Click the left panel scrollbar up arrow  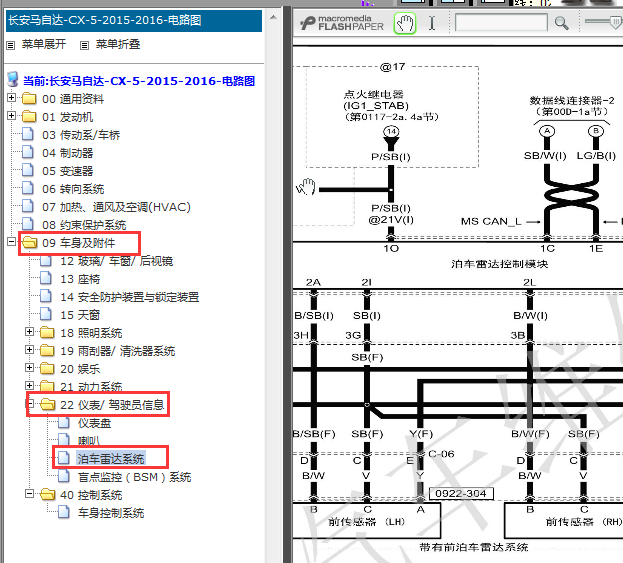point(273,18)
